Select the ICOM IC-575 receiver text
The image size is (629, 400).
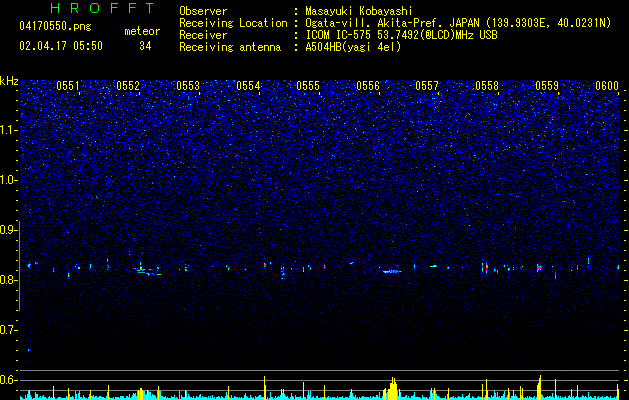401,35
